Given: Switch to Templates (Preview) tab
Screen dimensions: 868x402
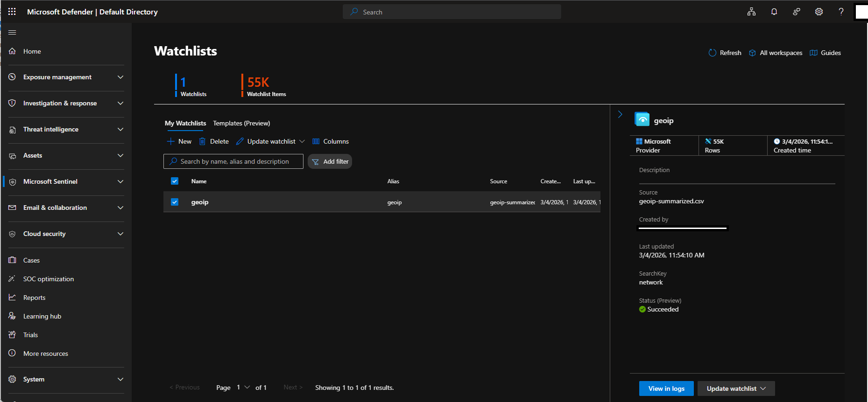Looking at the screenshot, I should pos(241,123).
